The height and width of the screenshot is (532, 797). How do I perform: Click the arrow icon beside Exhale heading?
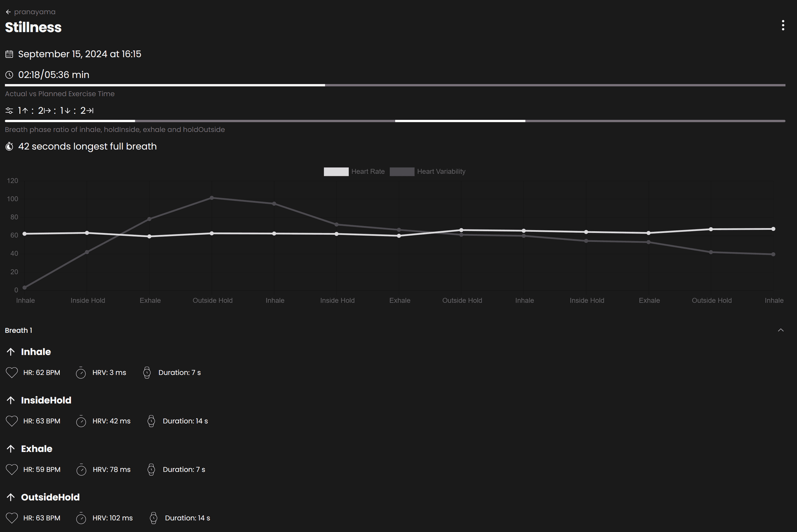point(11,449)
